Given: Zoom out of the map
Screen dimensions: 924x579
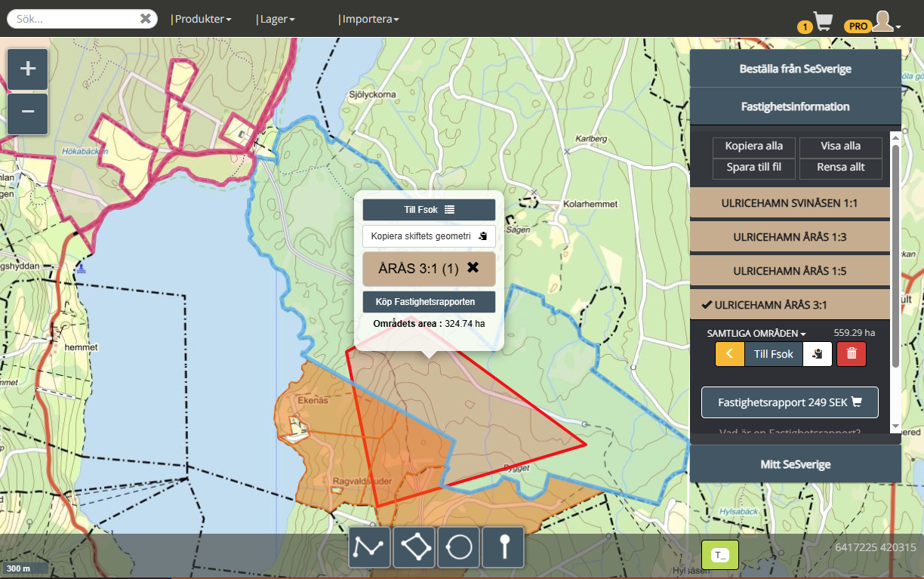Looking at the screenshot, I should (x=28, y=113).
